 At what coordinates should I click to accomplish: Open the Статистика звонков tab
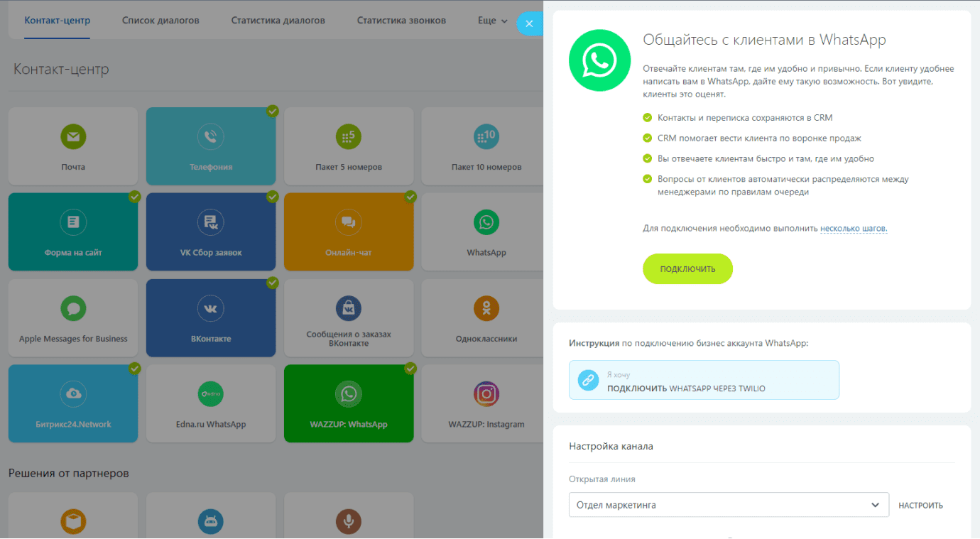[401, 21]
